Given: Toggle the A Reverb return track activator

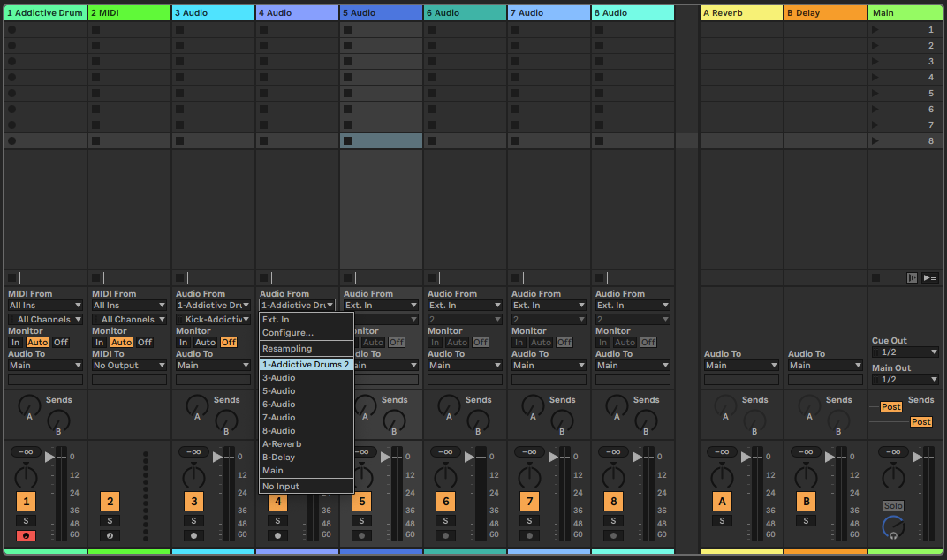Looking at the screenshot, I should [x=722, y=502].
